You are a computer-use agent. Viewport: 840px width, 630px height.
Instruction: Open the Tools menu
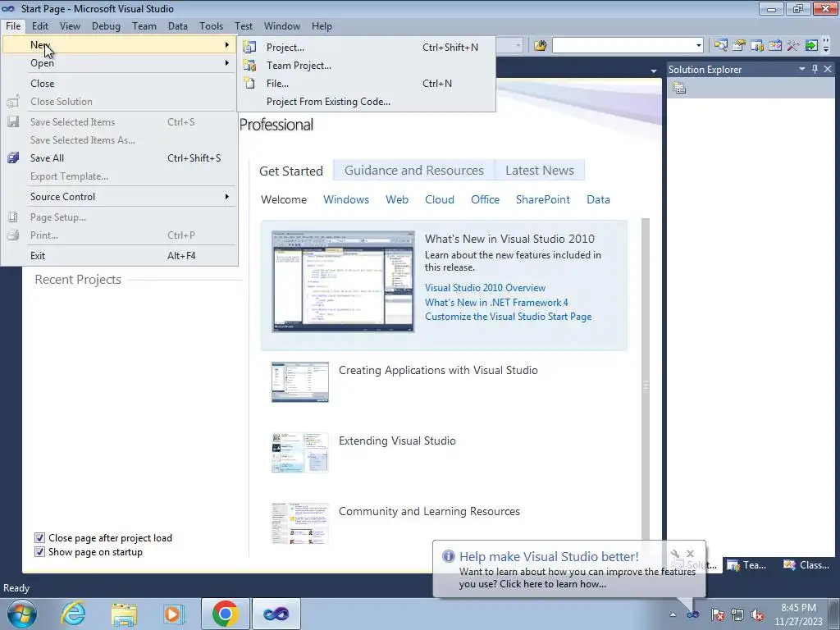click(x=211, y=25)
